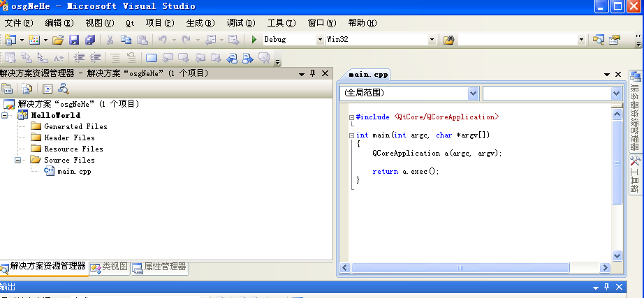Start debugging with the green play icon
644x298 pixels.
[254, 40]
